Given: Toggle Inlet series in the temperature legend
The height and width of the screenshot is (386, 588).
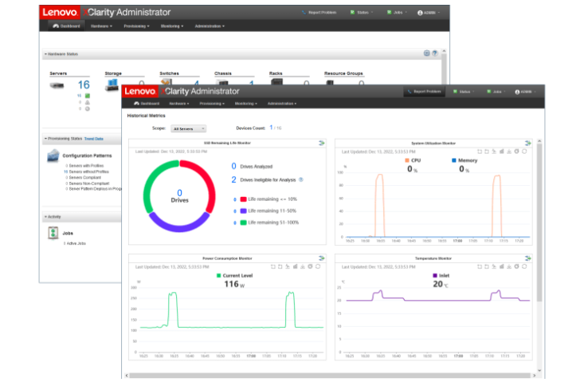Looking at the screenshot, I should (441, 276).
